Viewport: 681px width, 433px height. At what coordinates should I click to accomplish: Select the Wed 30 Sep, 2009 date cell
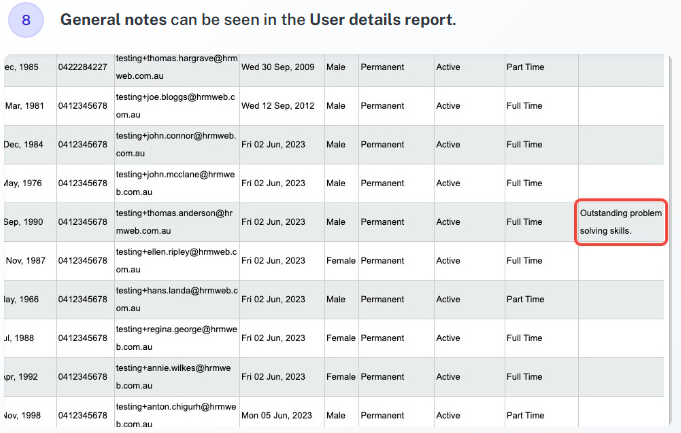coord(282,67)
